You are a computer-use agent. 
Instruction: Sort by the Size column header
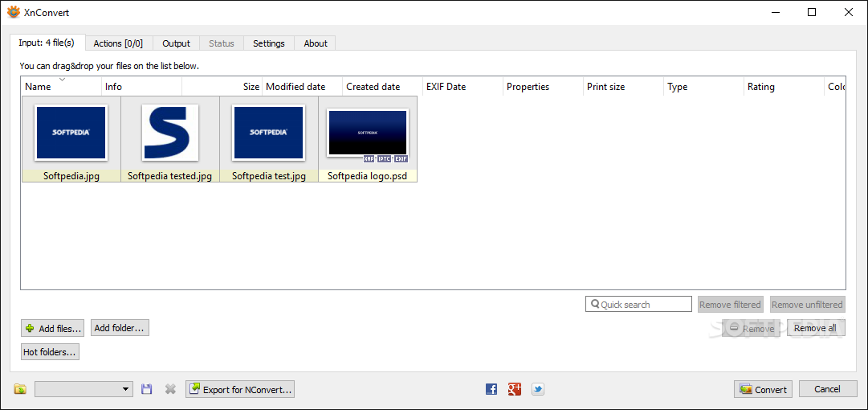[x=222, y=87]
